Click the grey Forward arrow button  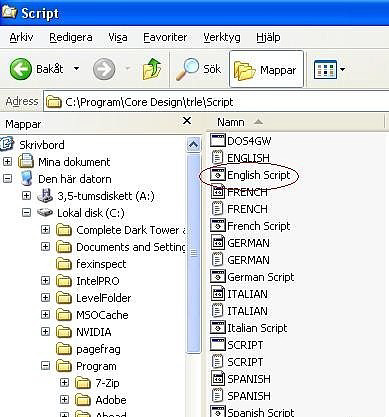104,69
